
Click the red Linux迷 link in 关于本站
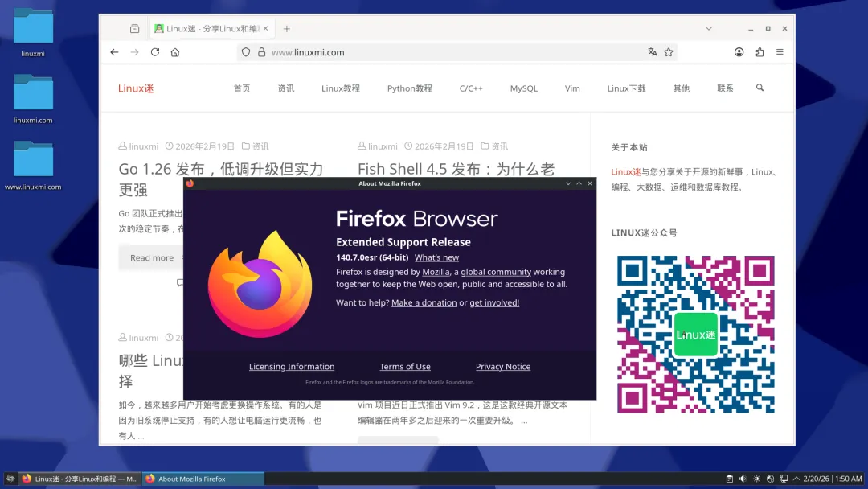point(625,171)
